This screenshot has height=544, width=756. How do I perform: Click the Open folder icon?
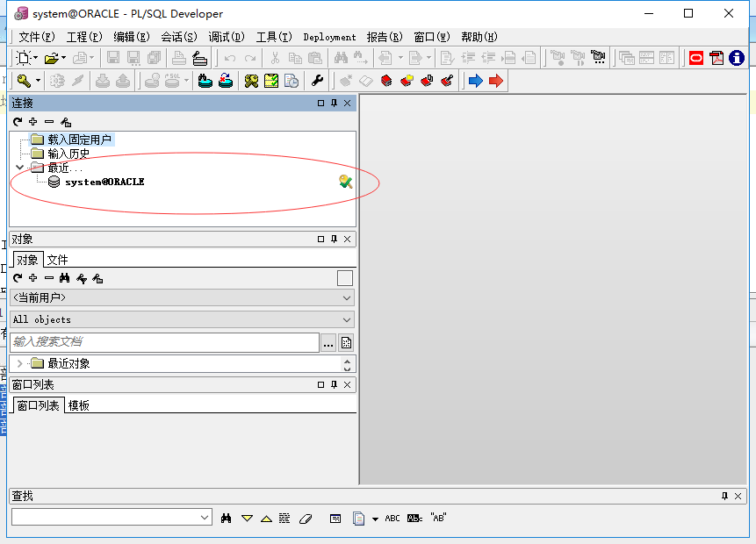pos(51,58)
